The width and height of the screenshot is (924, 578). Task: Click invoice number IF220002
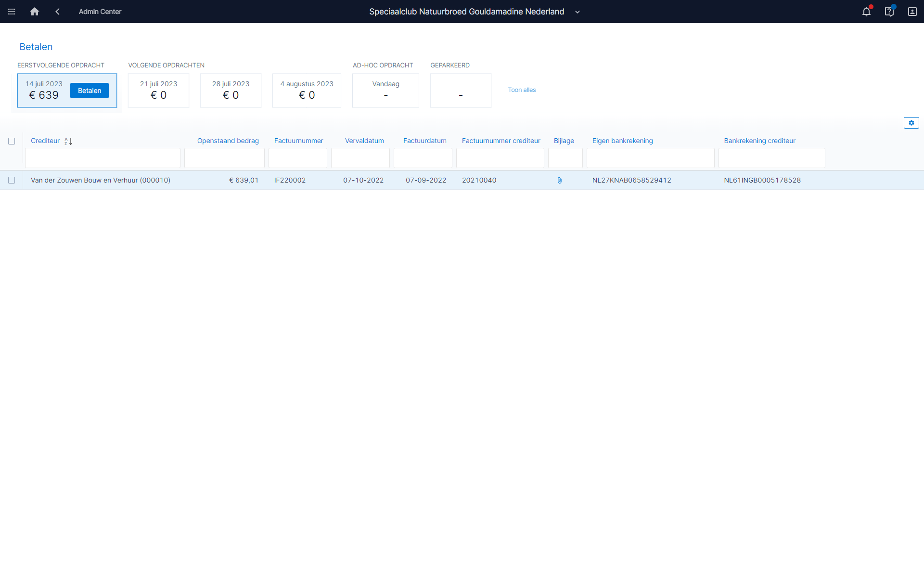290,180
